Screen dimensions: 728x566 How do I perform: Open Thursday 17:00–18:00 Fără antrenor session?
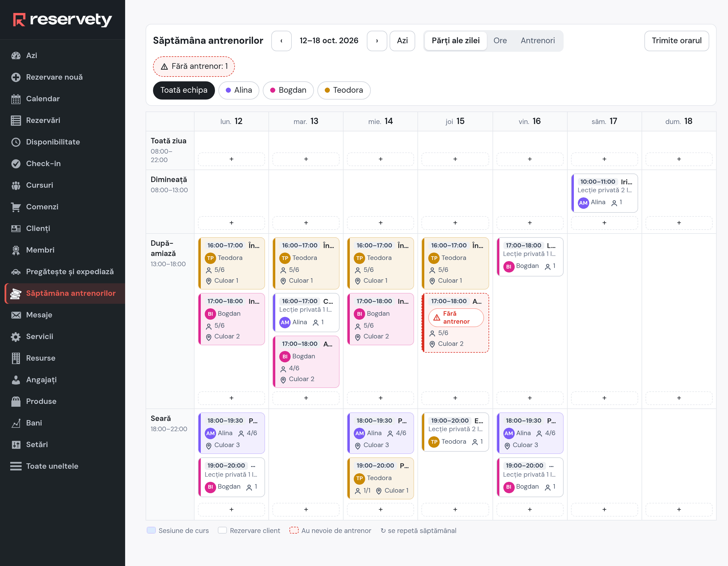click(455, 323)
